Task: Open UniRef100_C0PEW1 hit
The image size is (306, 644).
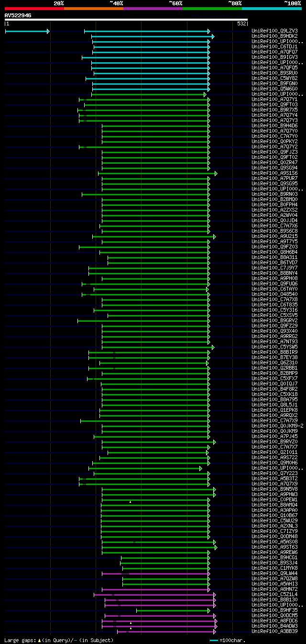Action: pos(274,500)
